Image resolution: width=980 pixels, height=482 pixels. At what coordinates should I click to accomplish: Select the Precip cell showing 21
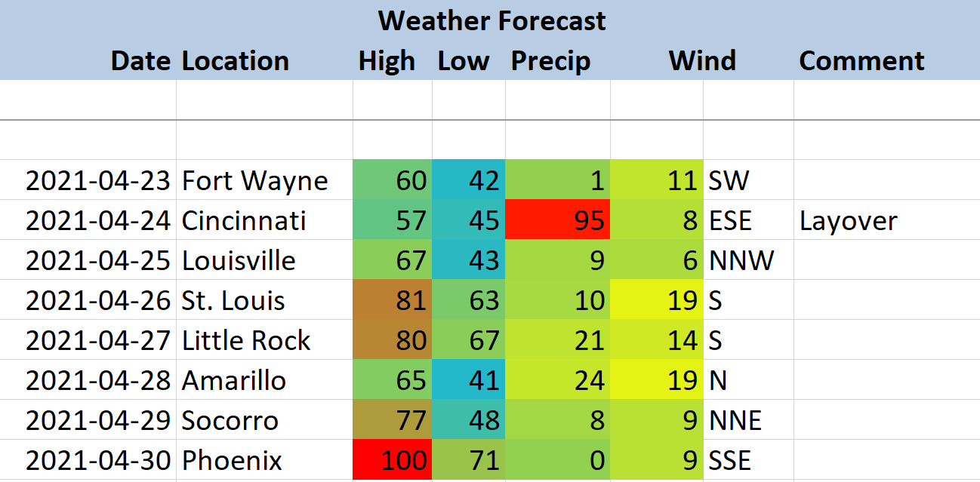tap(558, 340)
